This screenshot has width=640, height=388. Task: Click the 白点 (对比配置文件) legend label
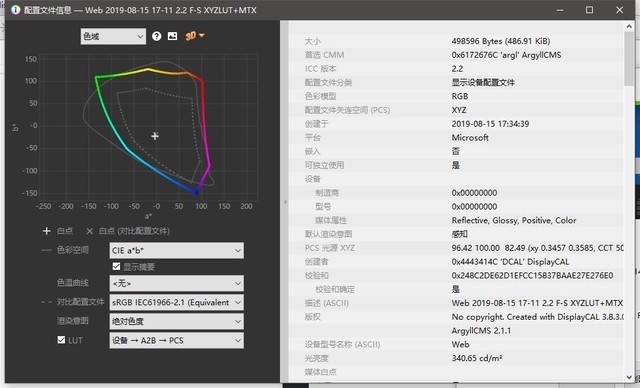[x=134, y=231]
